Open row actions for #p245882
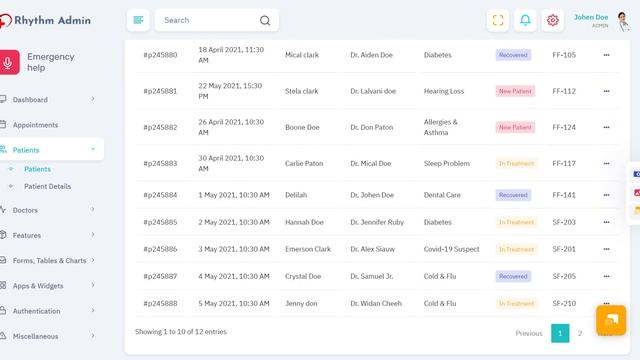The image size is (640, 360). coord(606,127)
